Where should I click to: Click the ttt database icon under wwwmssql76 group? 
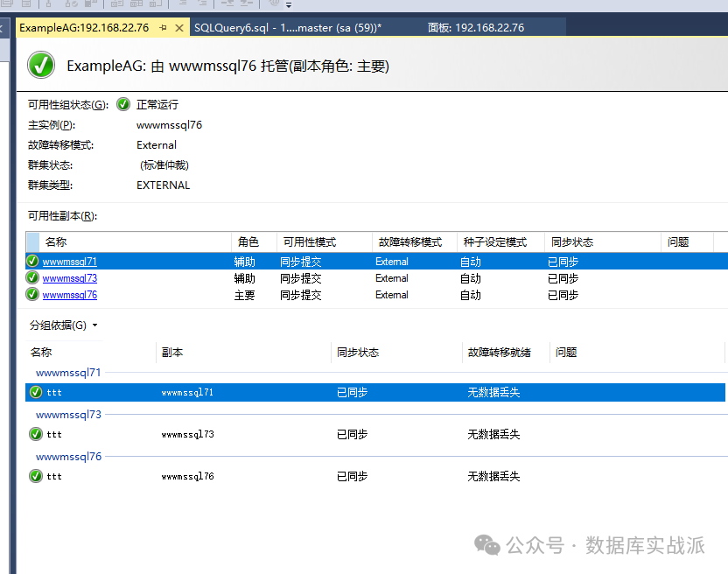[x=36, y=476]
